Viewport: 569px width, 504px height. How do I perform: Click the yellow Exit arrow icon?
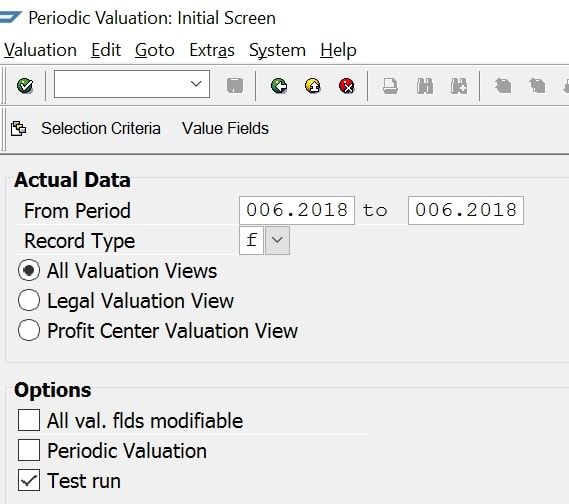(x=313, y=86)
